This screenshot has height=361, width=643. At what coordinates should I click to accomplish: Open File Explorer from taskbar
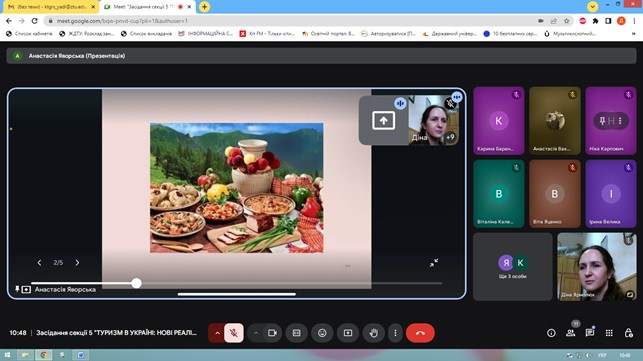(x=25, y=355)
